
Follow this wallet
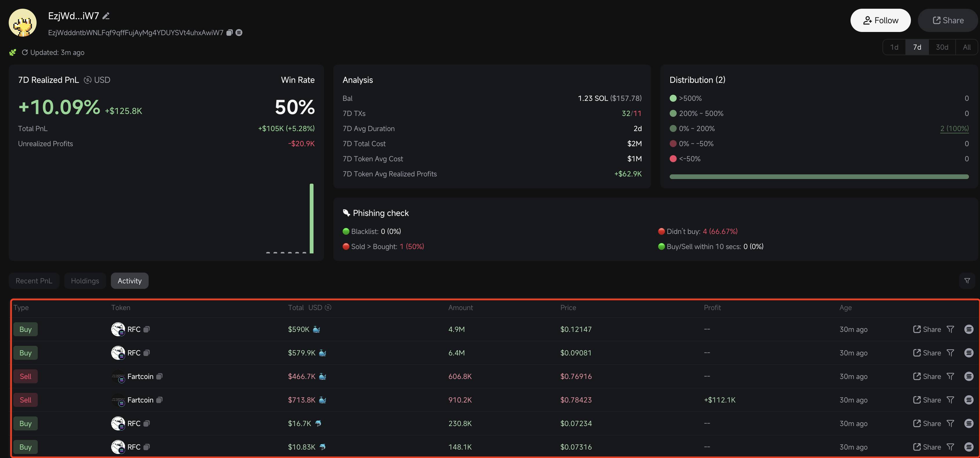880,21
